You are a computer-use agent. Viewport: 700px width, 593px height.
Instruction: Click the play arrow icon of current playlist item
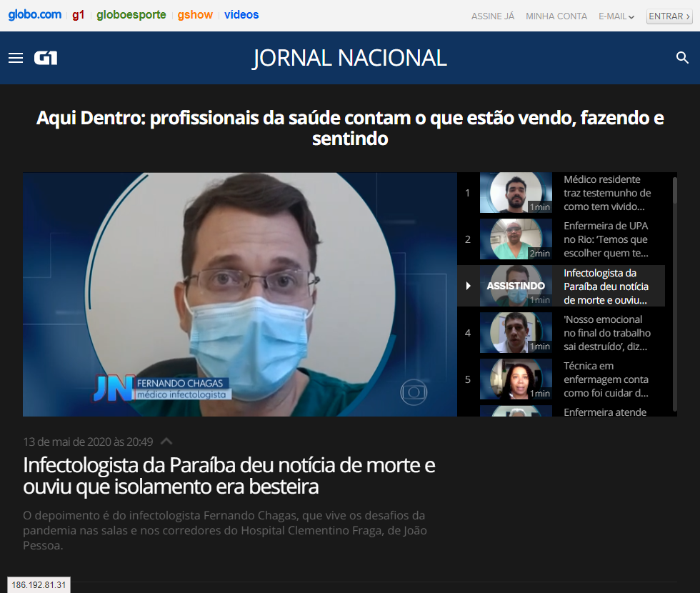coord(468,286)
